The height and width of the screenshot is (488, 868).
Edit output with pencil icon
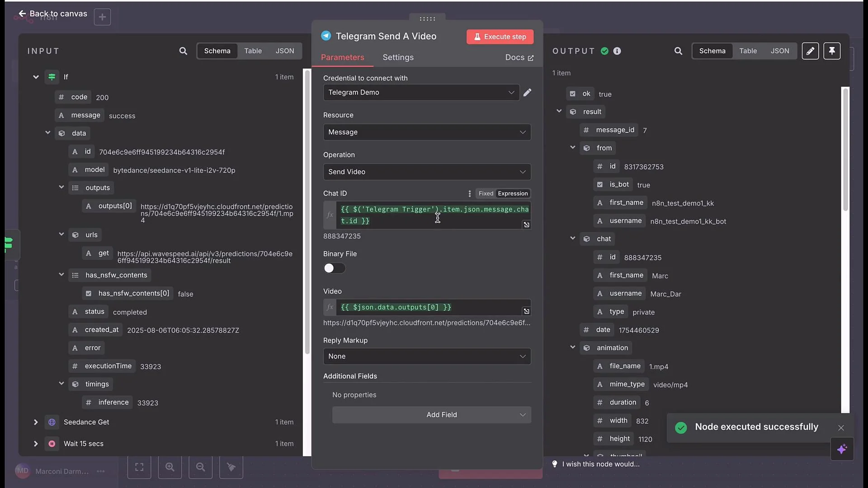810,51
